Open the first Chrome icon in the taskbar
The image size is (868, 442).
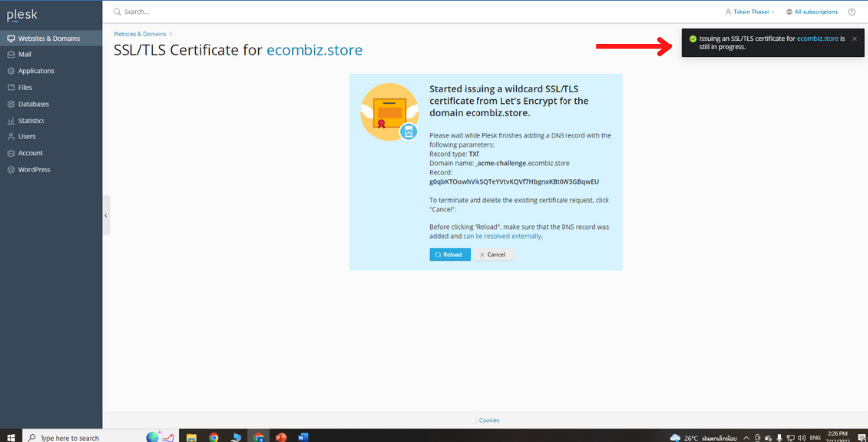214,438
